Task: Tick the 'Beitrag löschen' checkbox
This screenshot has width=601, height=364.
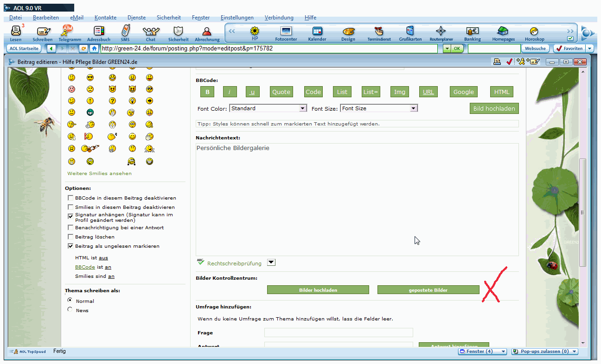Action: 71,237
